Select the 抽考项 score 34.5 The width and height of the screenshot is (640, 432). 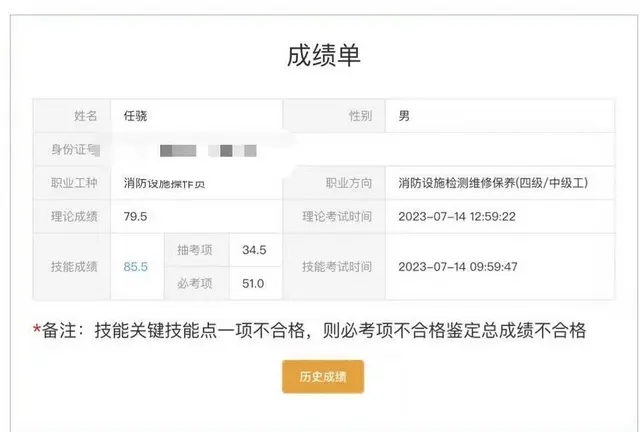tap(254, 250)
